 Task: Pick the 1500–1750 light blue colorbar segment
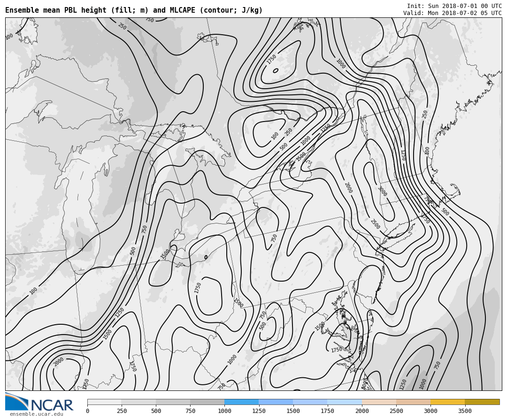[x=310, y=402]
